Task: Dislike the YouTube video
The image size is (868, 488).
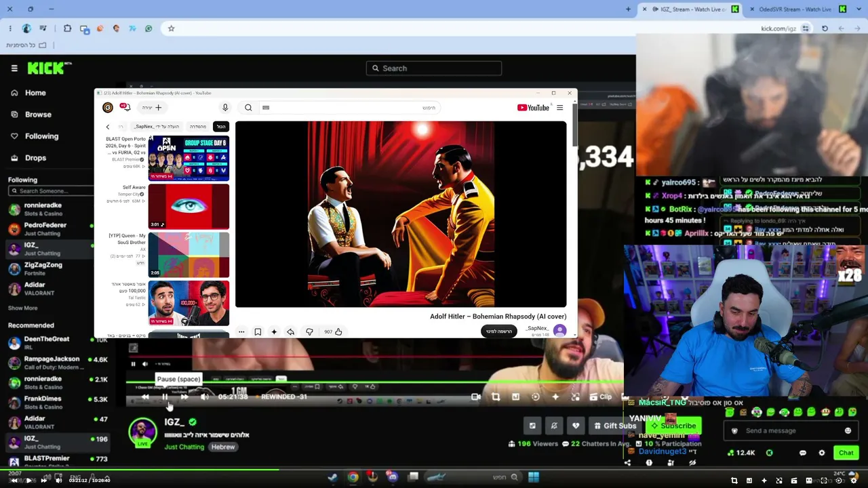Action: 309,331
